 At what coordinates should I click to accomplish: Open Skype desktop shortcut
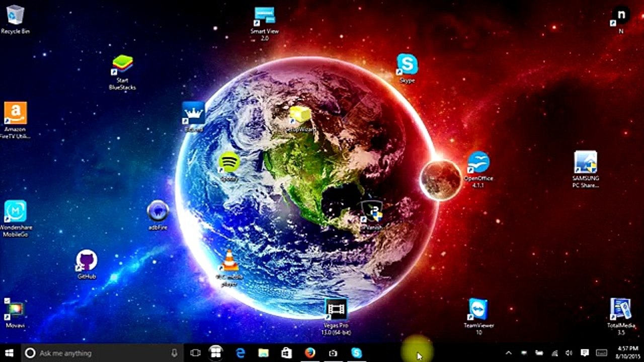[407, 68]
